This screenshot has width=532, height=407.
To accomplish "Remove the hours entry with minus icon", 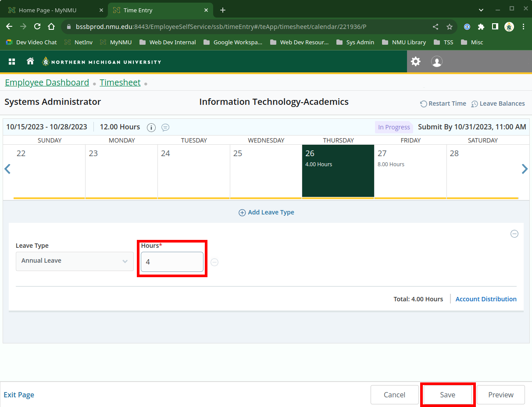I will 214,262.
